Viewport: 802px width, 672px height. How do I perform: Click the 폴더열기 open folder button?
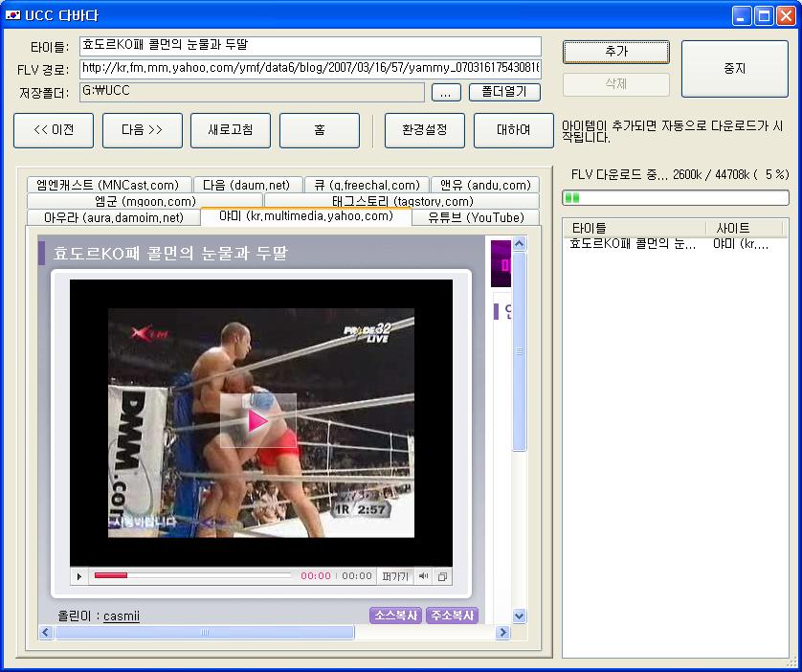(x=504, y=92)
